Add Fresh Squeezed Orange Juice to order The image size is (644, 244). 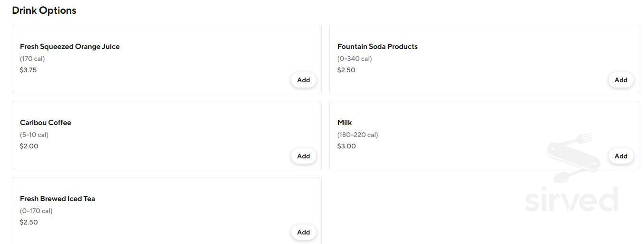(x=303, y=80)
